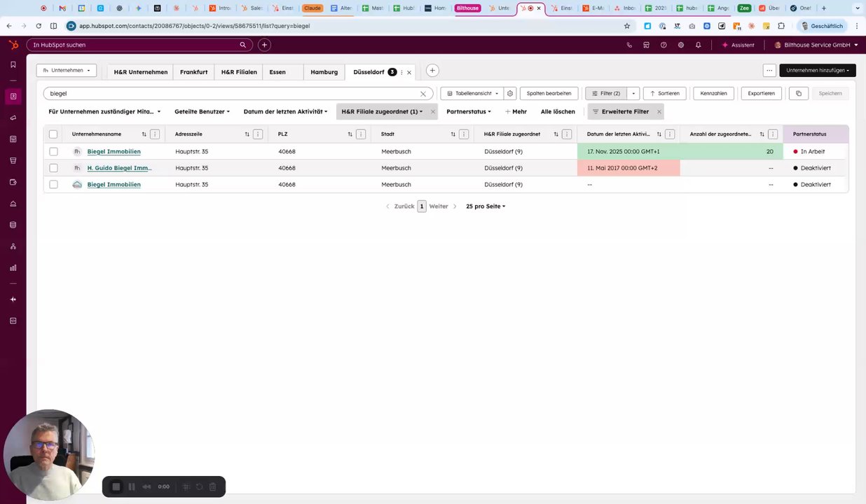The image size is (866, 504).
Task: Open the Marketplace shop icon
Action: pos(646,45)
